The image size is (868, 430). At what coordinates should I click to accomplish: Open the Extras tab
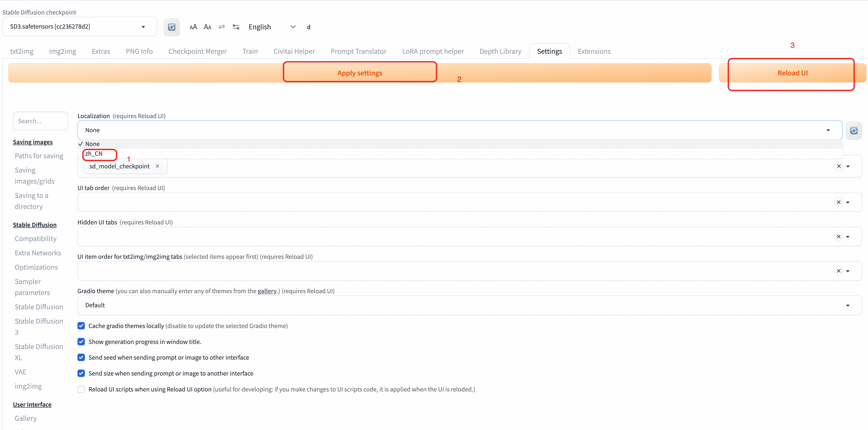[x=101, y=51]
